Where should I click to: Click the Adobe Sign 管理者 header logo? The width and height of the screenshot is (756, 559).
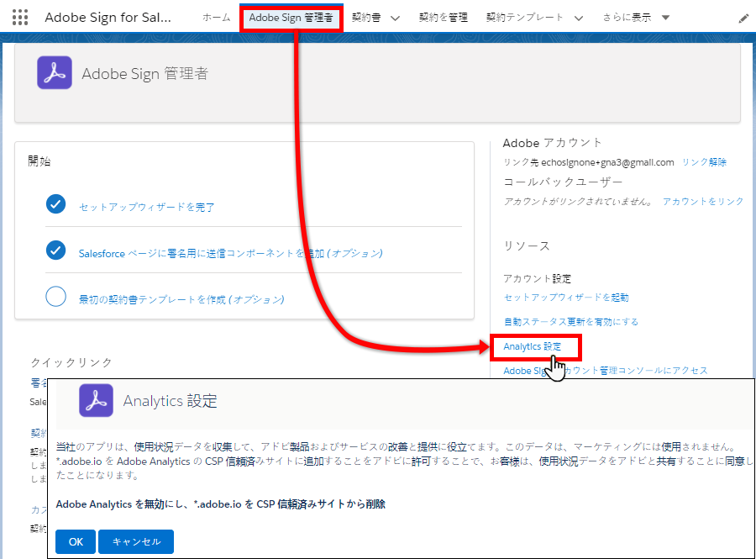(x=55, y=73)
